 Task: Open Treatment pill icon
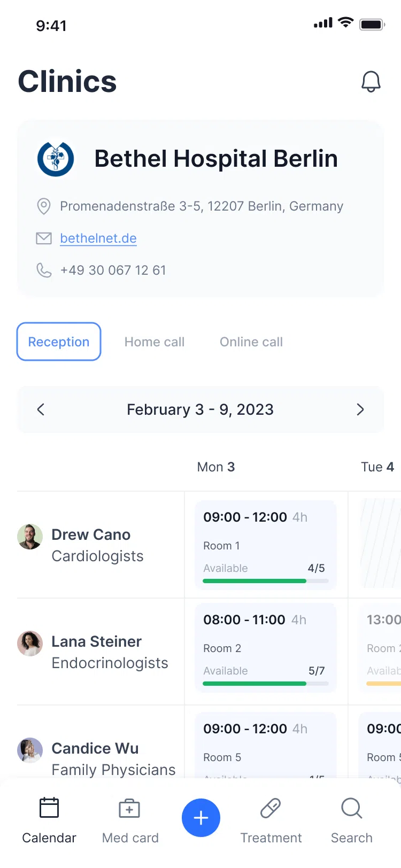click(x=271, y=809)
